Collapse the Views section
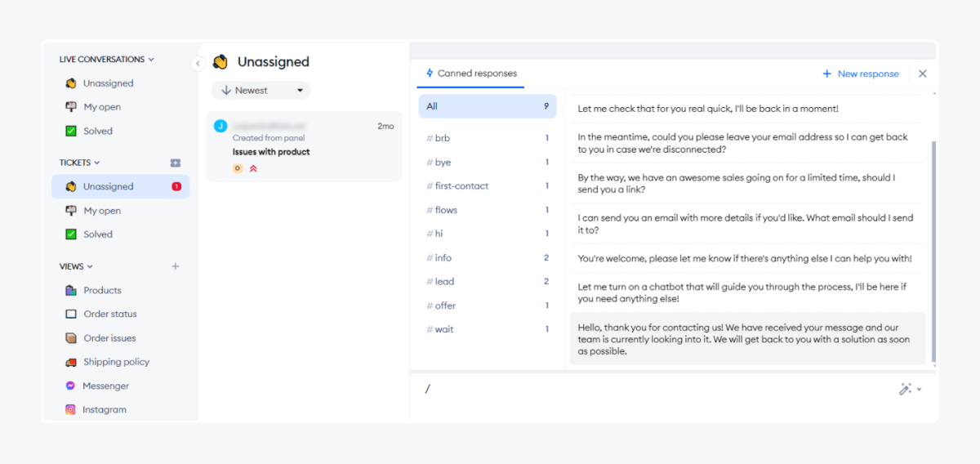This screenshot has height=464, width=980. [76, 266]
